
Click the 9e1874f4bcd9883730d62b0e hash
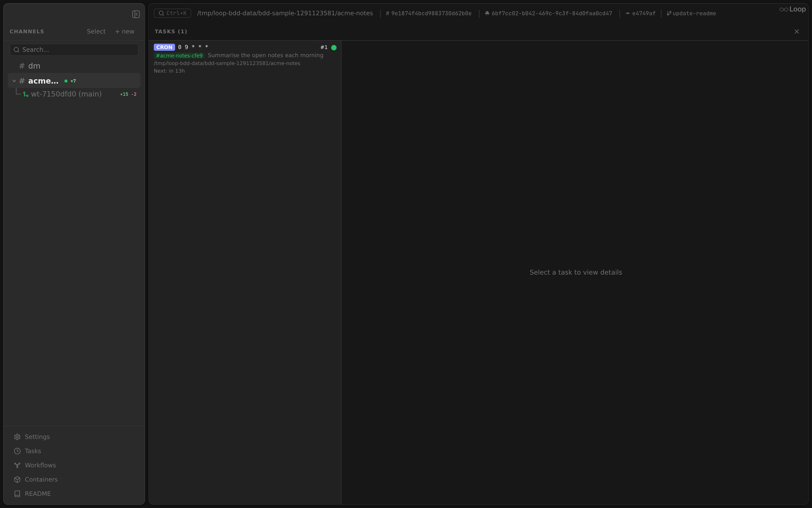point(431,13)
